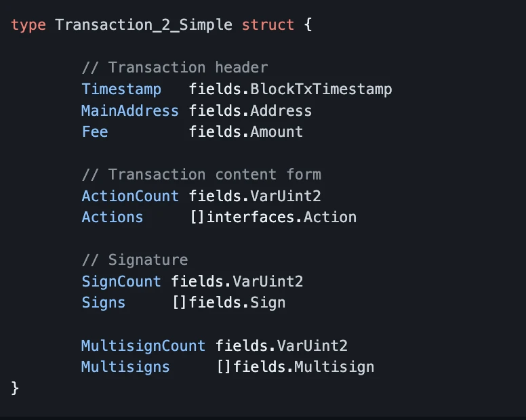
Task: Click the MultisignCount field name
Action: point(143,345)
